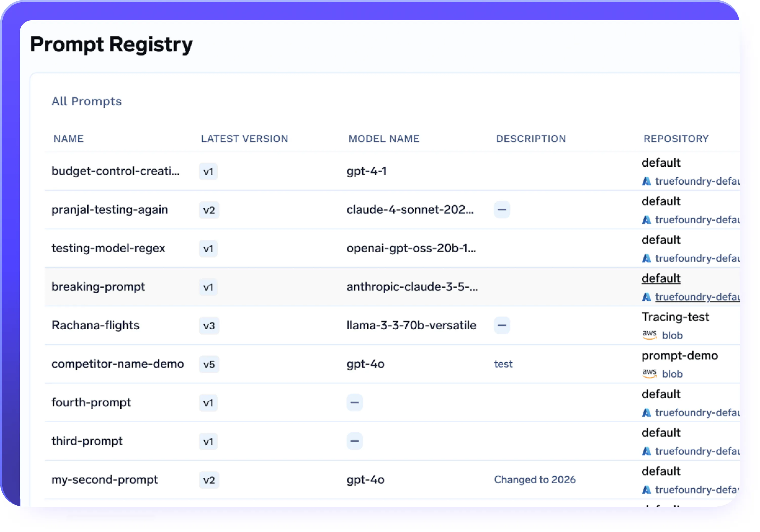Click the Changed to 2026 description
Screen dimensions: 760x532
coord(535,479)
